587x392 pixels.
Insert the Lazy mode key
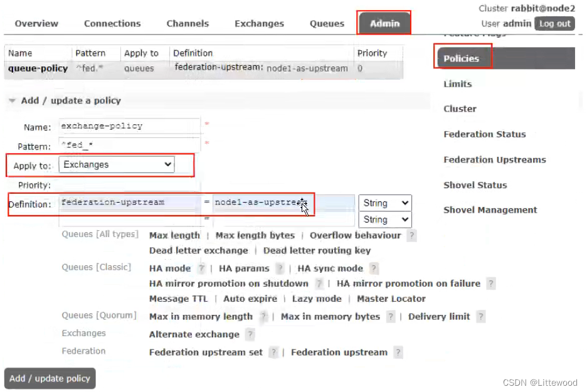pos(317,299)
